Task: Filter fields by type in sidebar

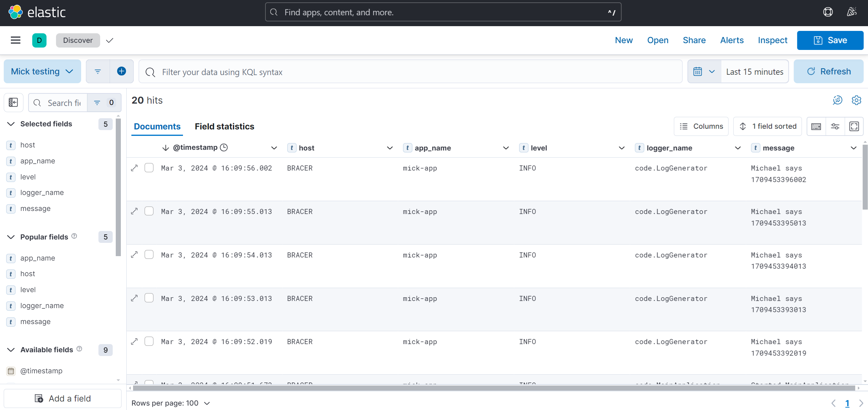Action: click(104, 102)
